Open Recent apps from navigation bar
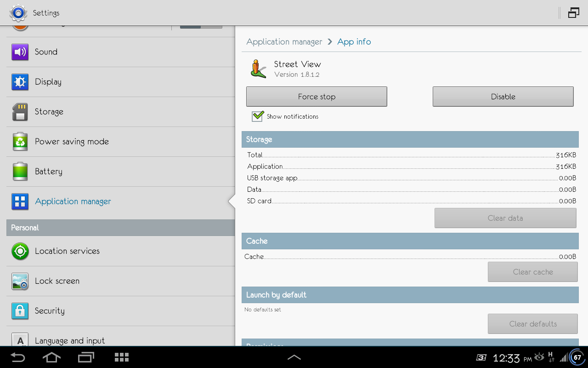The width and height of the screenshot is (588, 368). tap(86, 357)
